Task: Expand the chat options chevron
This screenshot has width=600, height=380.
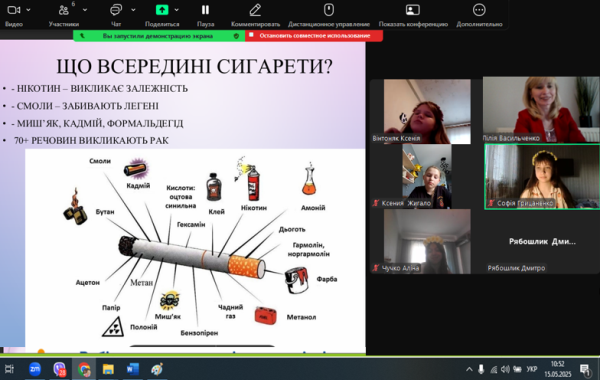Action: (133, 10)
